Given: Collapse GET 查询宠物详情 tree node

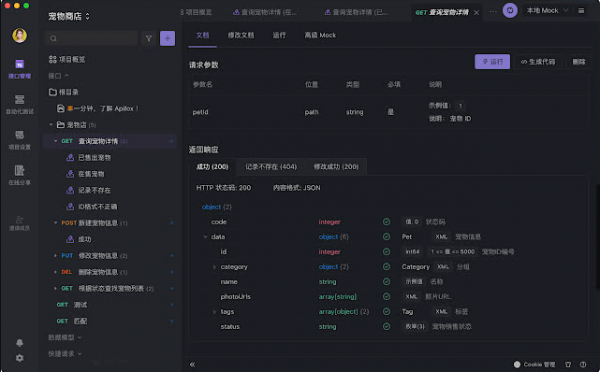Looking at the screenshot, I should (x=55, y=141).
